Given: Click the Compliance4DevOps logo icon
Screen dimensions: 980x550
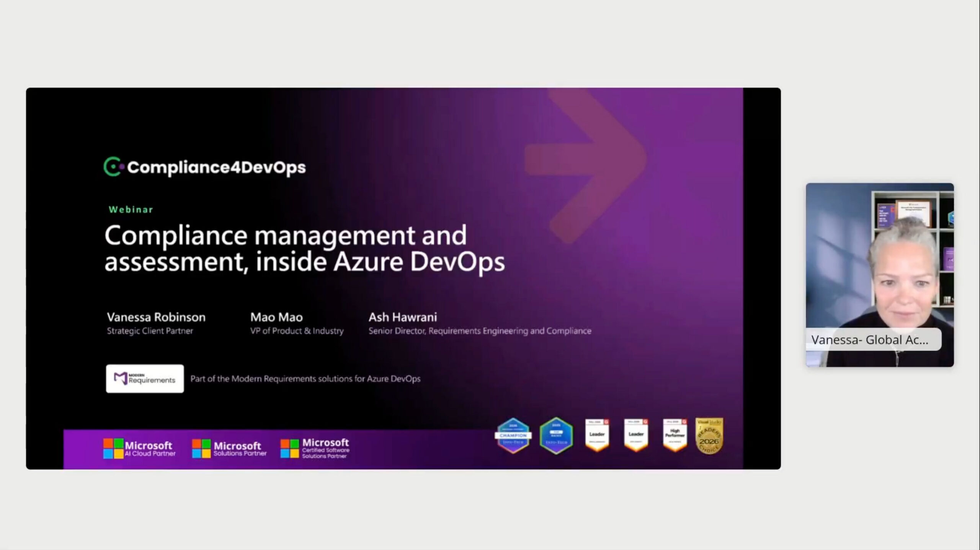Looking at the screenshot, I should (114, 167).
